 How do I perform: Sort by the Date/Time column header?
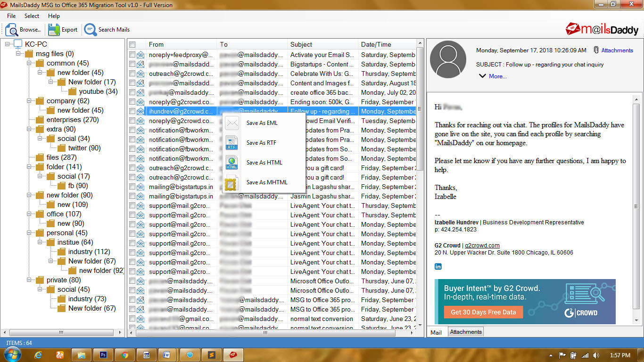click(387, 44)
